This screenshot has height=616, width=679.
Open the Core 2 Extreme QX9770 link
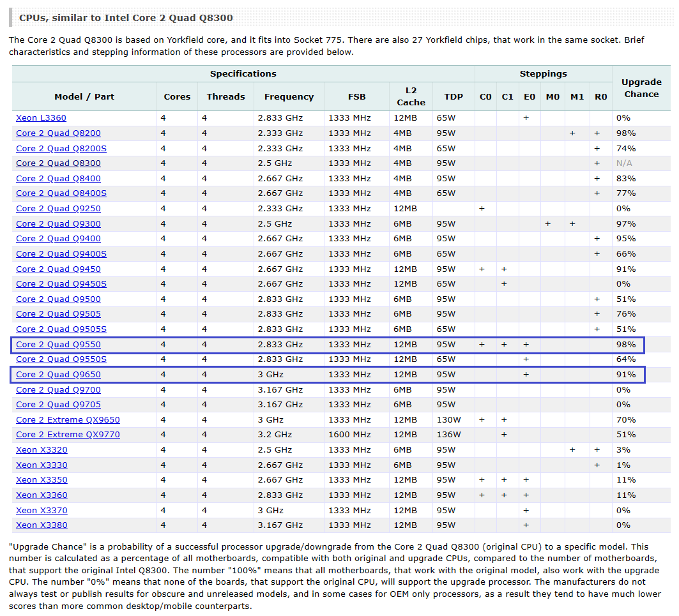coord(68,435)
